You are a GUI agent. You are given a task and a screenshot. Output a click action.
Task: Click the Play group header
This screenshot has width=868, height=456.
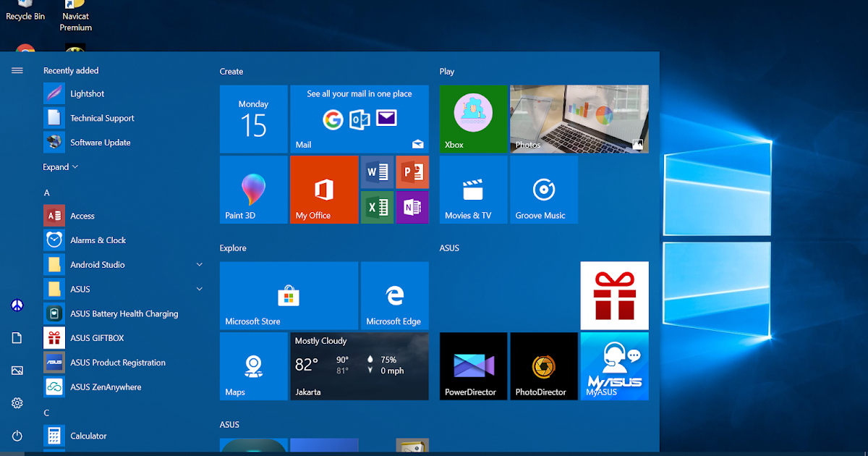[447, 72]
